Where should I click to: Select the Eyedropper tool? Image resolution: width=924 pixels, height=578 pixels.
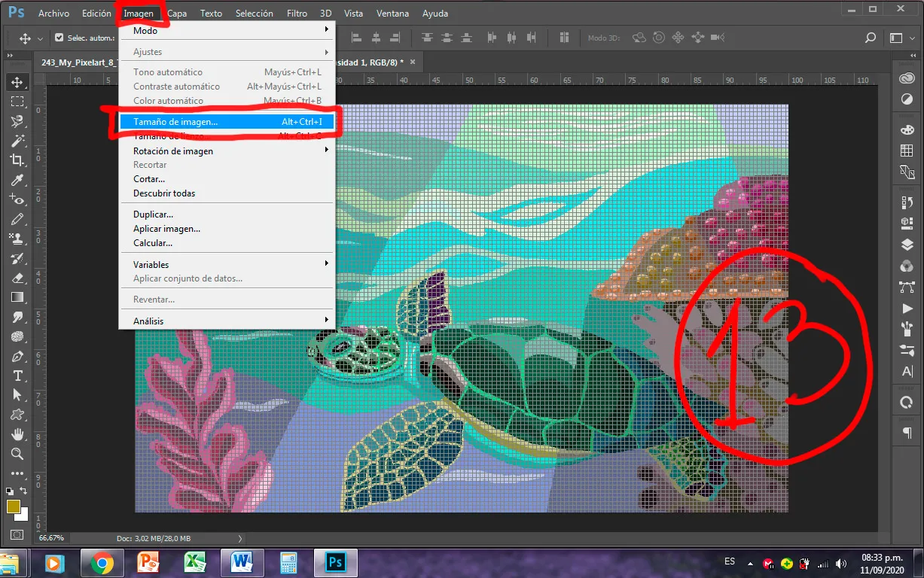(17, 179)
